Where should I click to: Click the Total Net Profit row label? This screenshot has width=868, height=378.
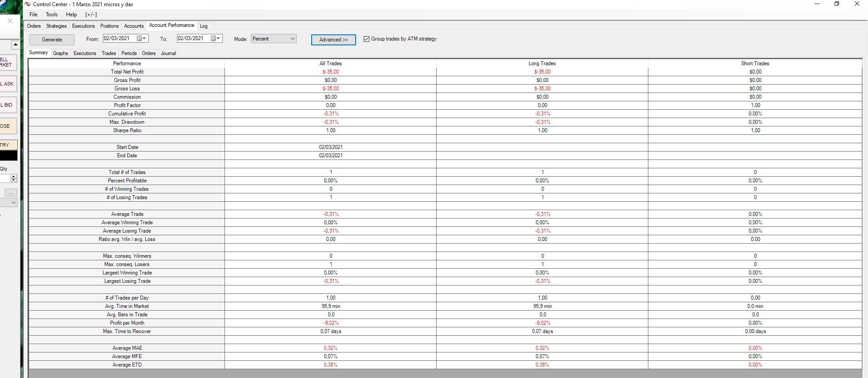pos(127,72)
